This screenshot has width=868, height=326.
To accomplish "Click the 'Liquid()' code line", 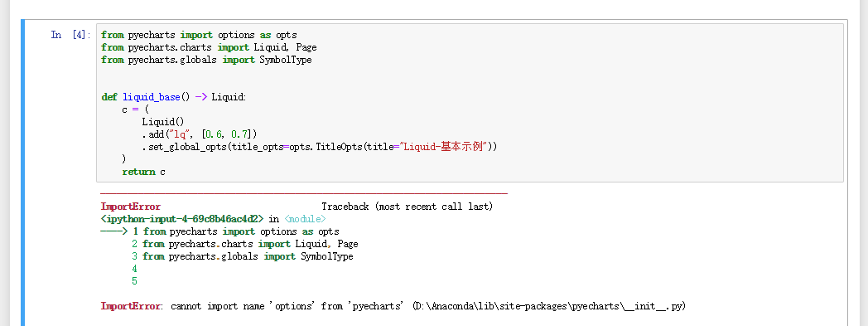I will pyautogui.click(x=162, y=122).
